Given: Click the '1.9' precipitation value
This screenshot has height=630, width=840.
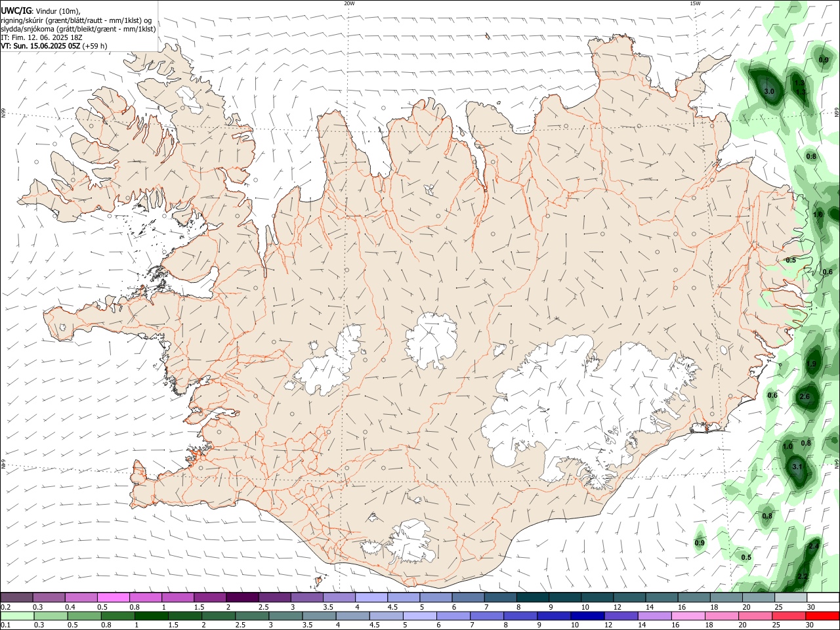Looking at the screenshot, I should click(x=811, y=364).
